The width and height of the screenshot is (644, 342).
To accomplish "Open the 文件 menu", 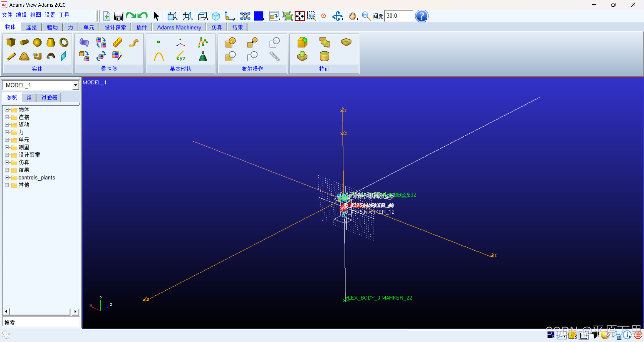I will click(7, 15).
